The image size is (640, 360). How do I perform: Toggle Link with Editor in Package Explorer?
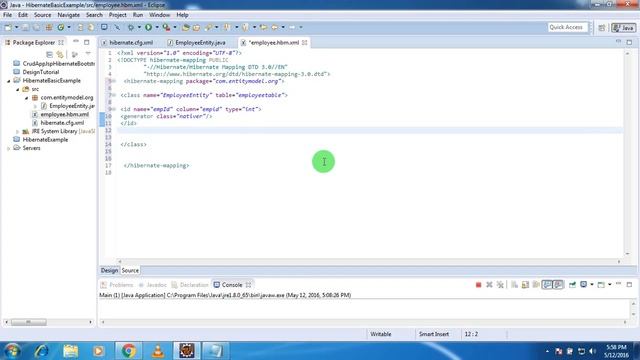pos(60,54)
